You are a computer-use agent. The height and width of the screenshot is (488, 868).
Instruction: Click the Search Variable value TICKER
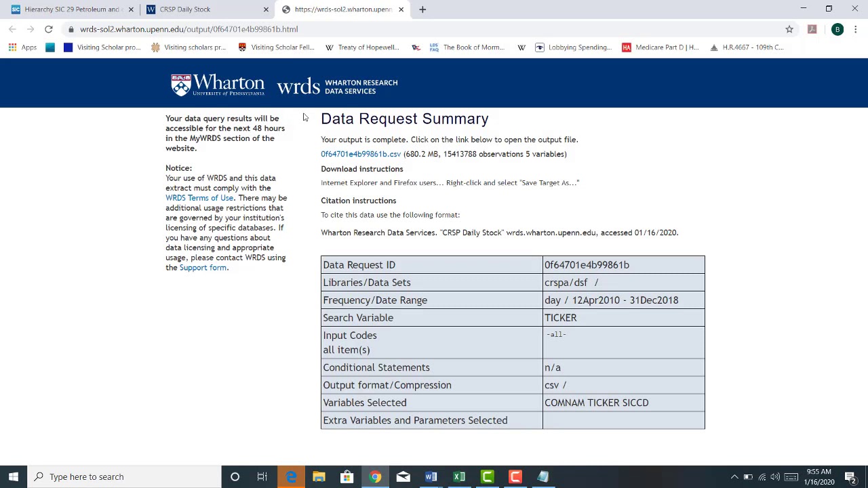pos(561,318)
